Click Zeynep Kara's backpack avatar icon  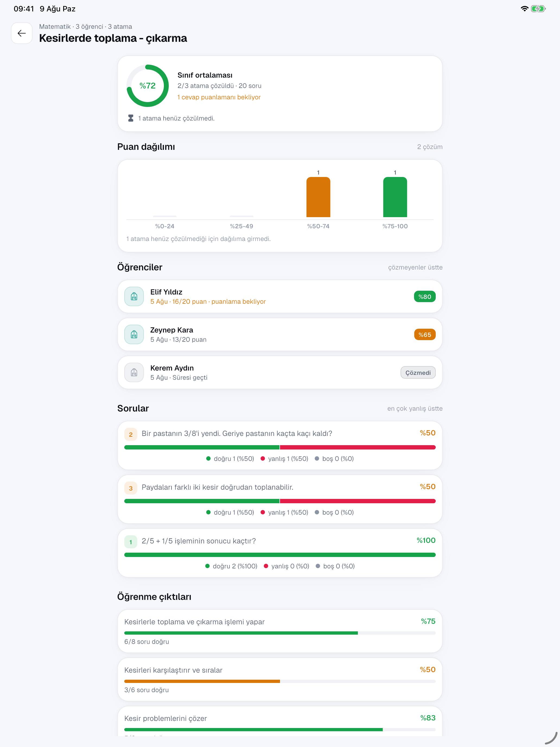tap(134, 335)
